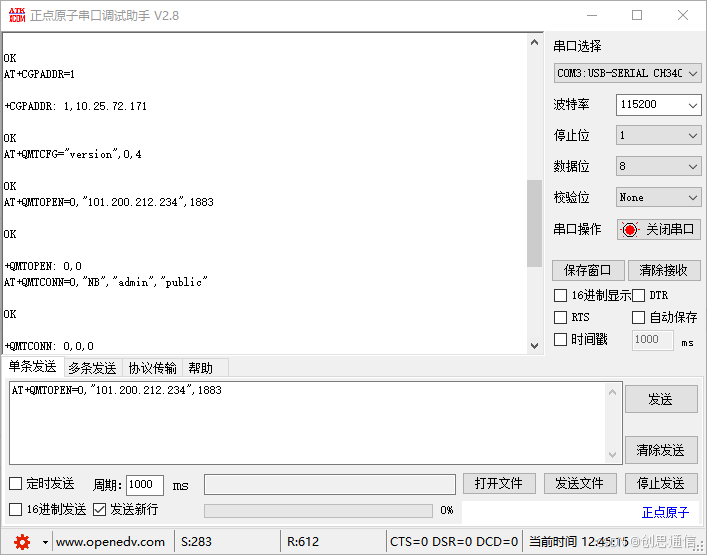Click the +QMTCONN: 0,0,0 response line
The image size is (707, 555).
tap(49, 346)
